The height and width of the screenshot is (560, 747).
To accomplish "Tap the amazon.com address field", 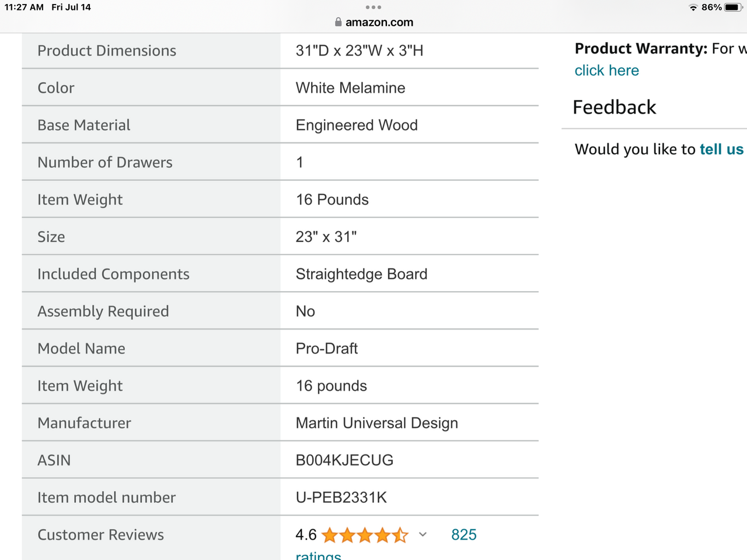I will point(379,22).
